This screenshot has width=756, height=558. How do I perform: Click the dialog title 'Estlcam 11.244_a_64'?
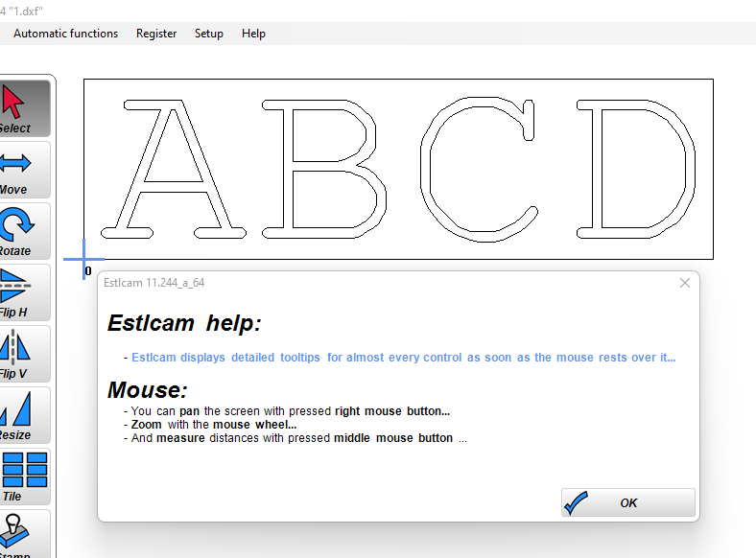[154, 283]
